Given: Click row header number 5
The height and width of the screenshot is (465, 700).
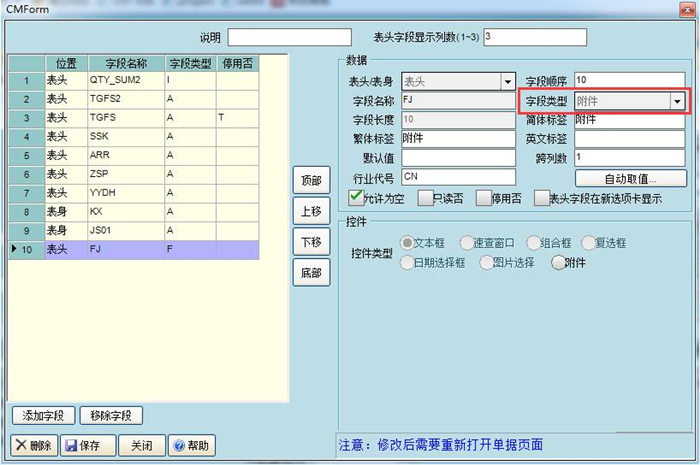Looking at the screenshot, I should (27, 155).
